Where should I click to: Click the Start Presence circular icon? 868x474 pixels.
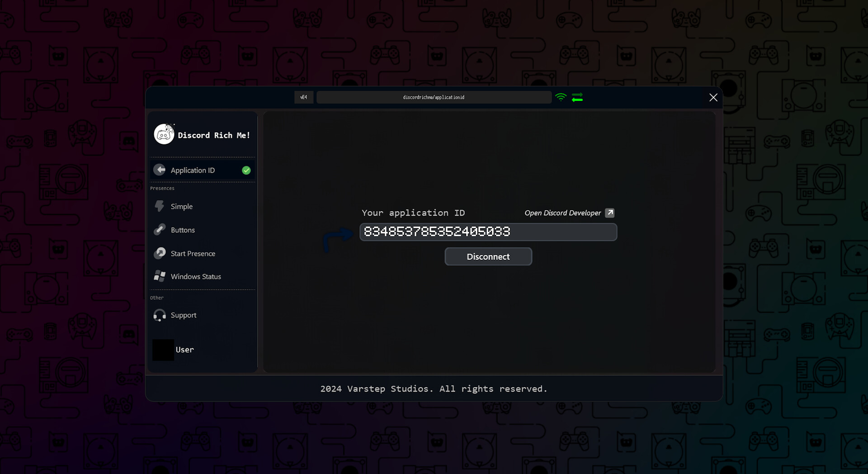160,253
